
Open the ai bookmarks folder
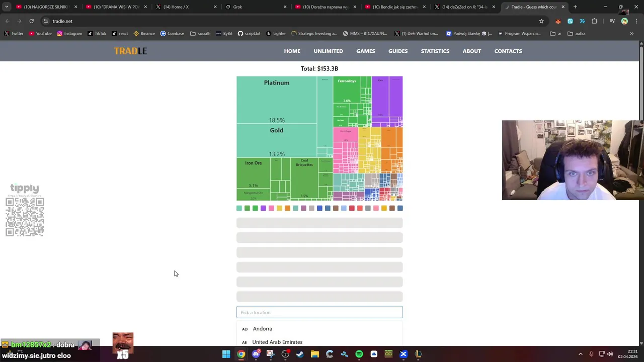click(555, 34)
